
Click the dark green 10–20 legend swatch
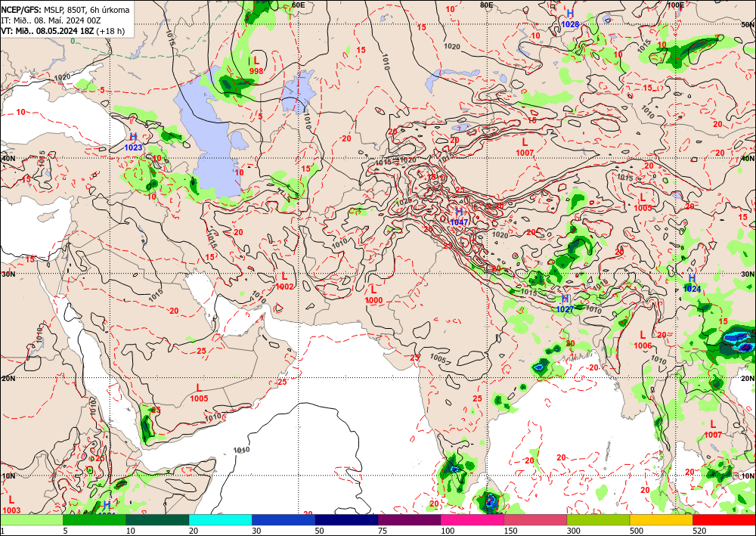coord(157,520)
